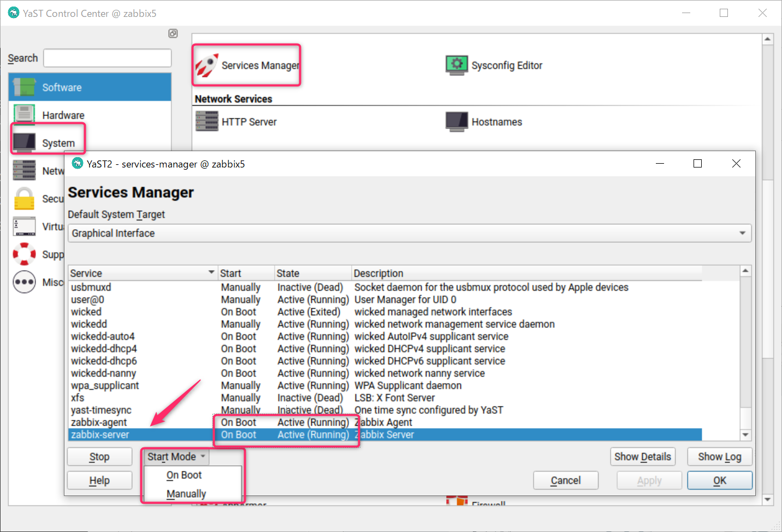The image size is (782, 532).
Task: Click the Software label in sidebar
Action: (x=62, y=87)
